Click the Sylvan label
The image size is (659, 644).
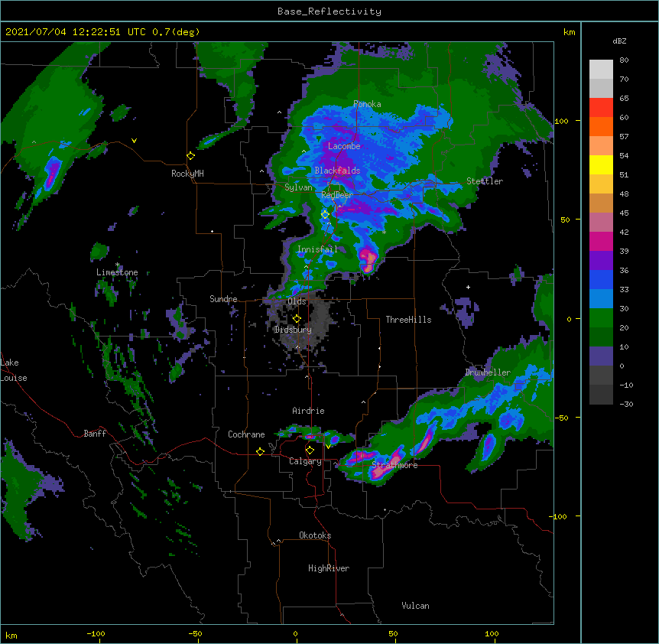coord(298,187)
